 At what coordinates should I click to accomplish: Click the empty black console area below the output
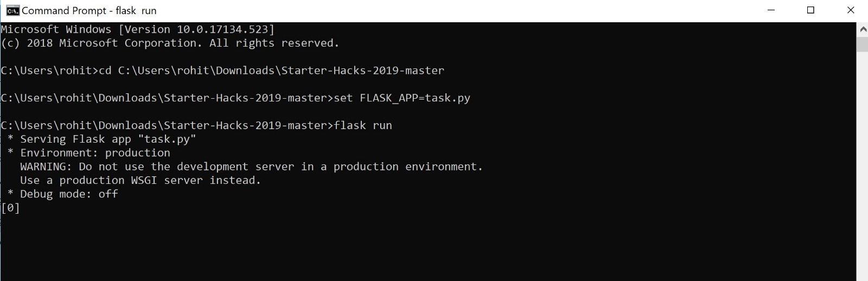[x=429, y=247]
